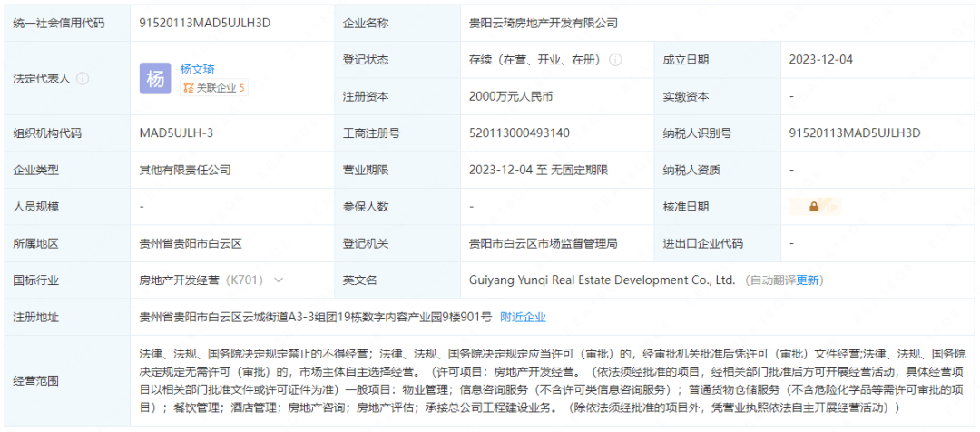Click the 经营范围 label cell
The width and height of the screenshot is (980, 432).
click(67, 381)
